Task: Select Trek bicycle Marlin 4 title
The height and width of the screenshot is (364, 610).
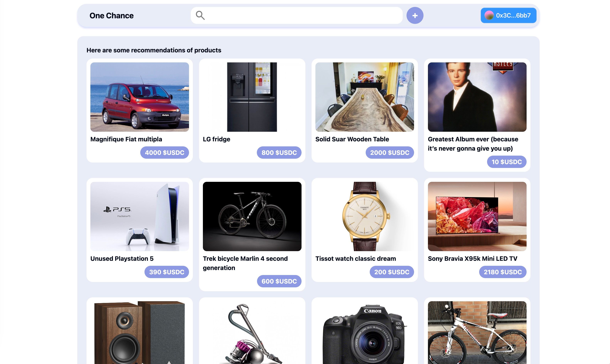Action: coord(245,263)
